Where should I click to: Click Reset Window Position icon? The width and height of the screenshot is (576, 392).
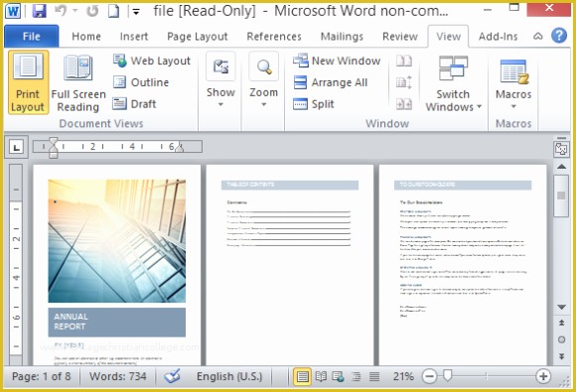(x=404, y=104)
